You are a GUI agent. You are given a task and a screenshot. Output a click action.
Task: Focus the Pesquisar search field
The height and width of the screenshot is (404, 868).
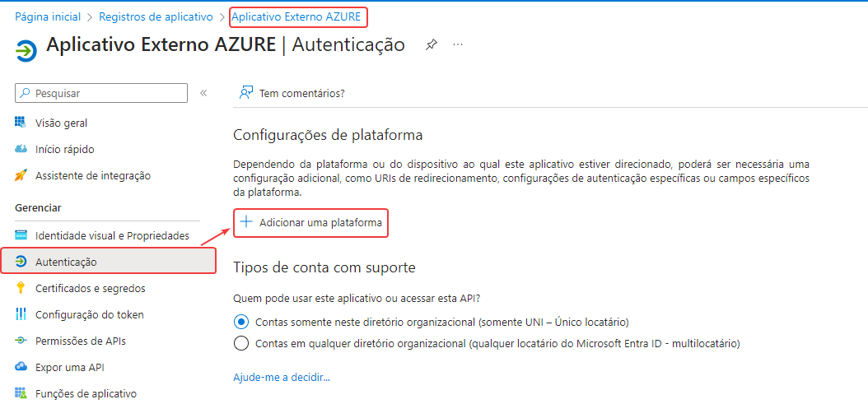pyautogui.click(x=101, y=93)
